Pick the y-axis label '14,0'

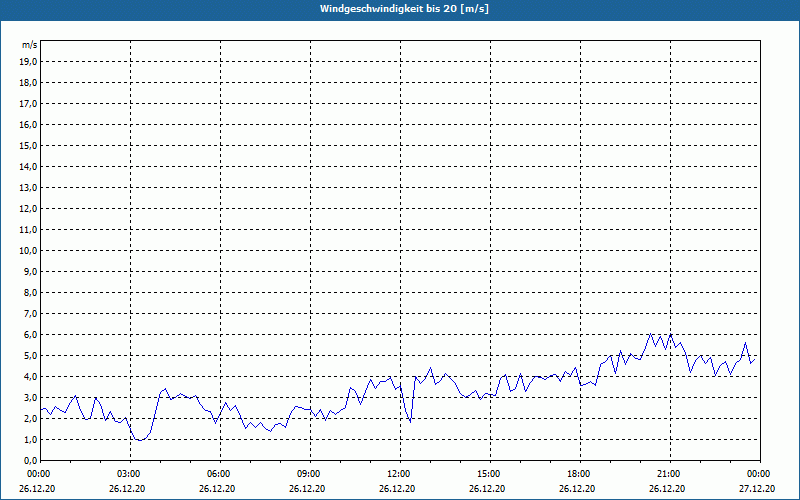[x=28, y=166]
